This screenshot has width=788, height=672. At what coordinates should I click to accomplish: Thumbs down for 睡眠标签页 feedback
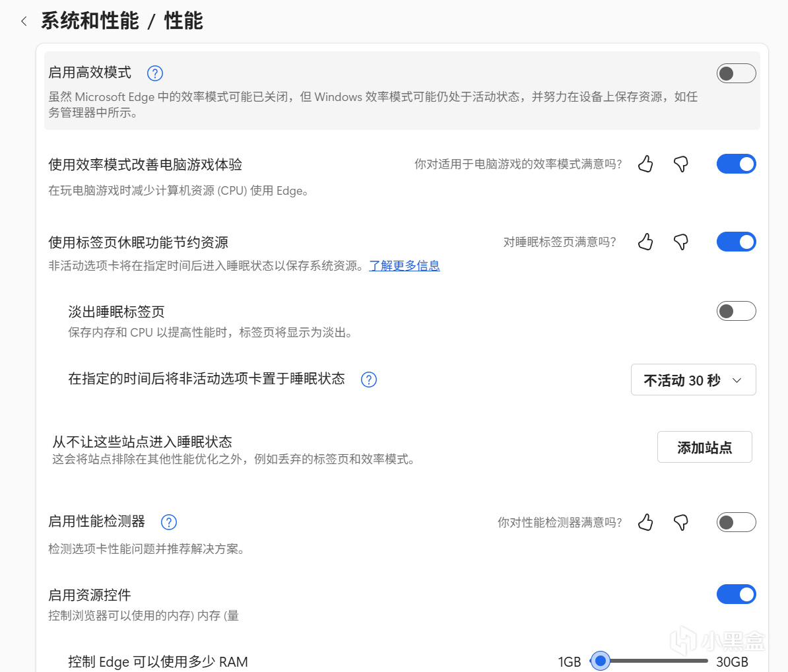point(681,242)
